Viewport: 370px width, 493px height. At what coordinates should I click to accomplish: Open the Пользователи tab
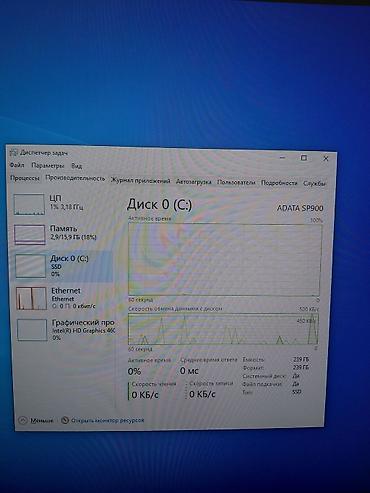point(236,182)
